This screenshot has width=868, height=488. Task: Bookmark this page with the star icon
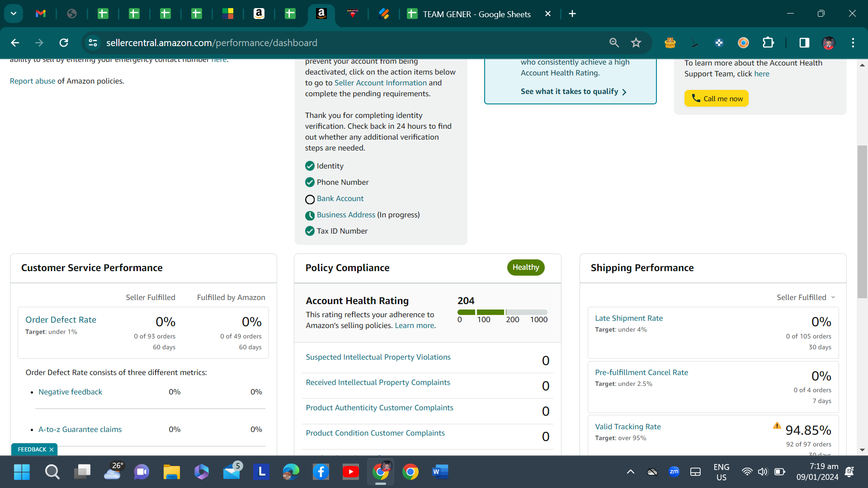click(636, 42)
